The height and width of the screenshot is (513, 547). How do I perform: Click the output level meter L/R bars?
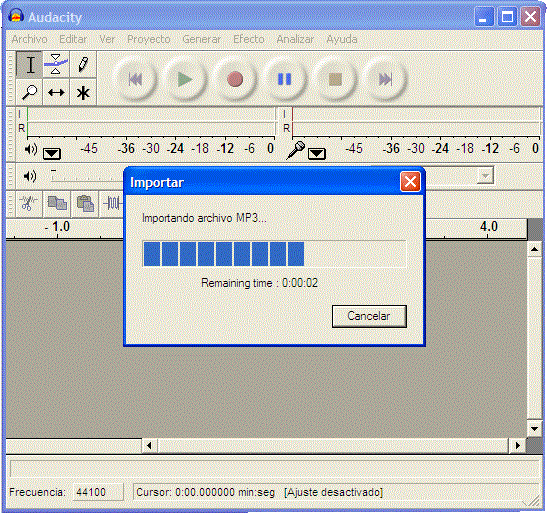click(x=151, y=121)
